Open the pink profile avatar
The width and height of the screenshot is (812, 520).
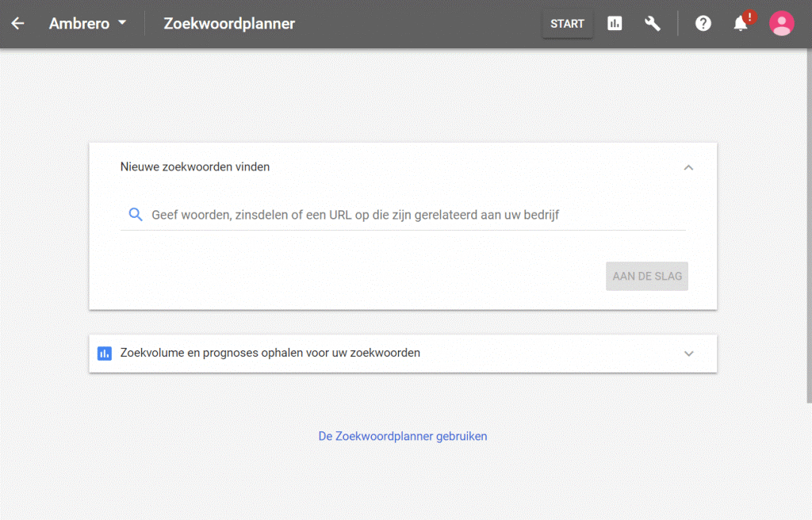coord(781,24)
